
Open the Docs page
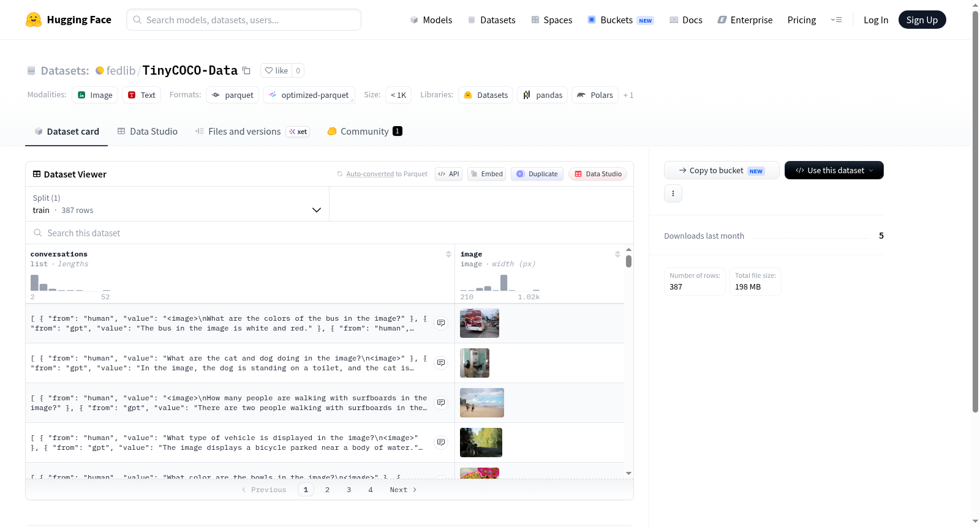[x=686, y=20]
